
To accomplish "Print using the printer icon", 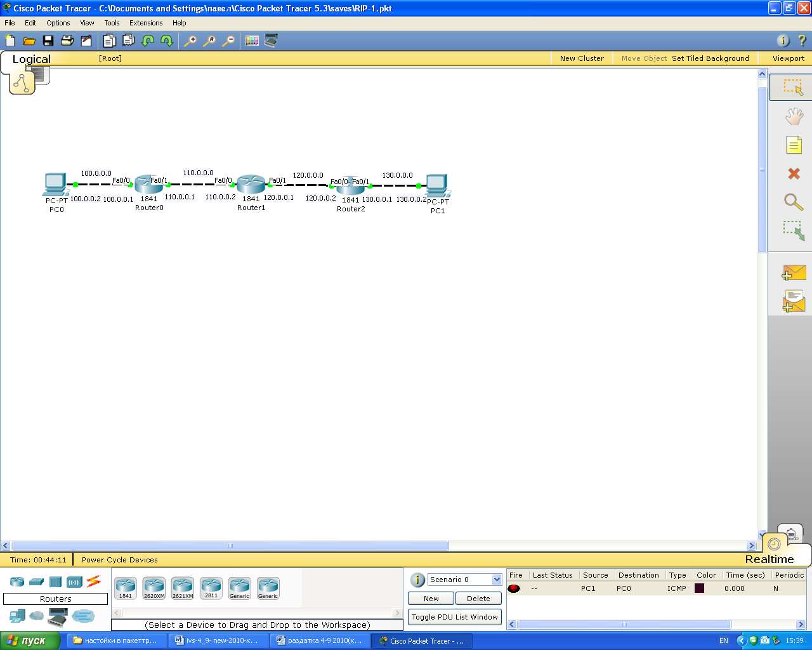I will coord(67,41).
